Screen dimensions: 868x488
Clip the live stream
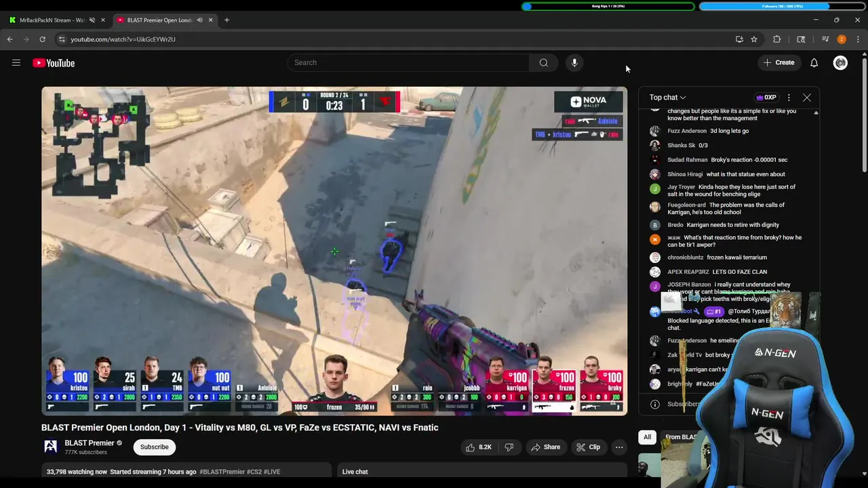588,447
